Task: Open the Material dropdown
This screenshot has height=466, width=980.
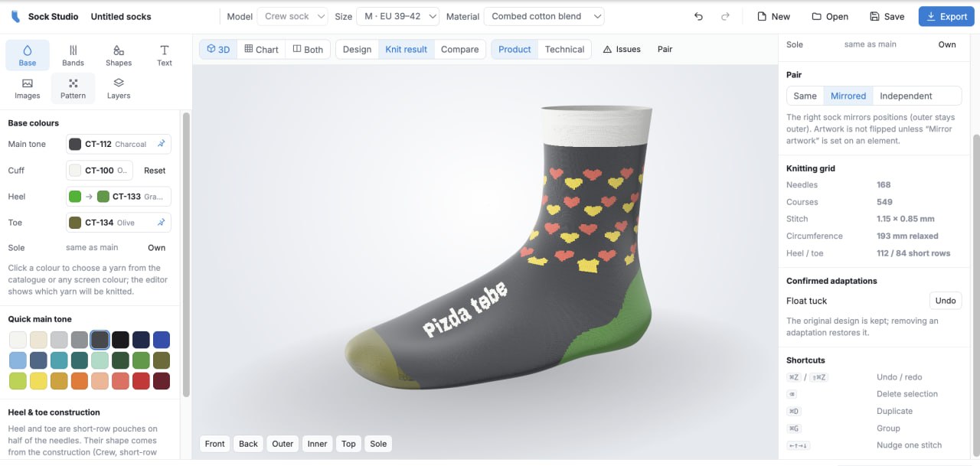Action: (x=544, y=16)
